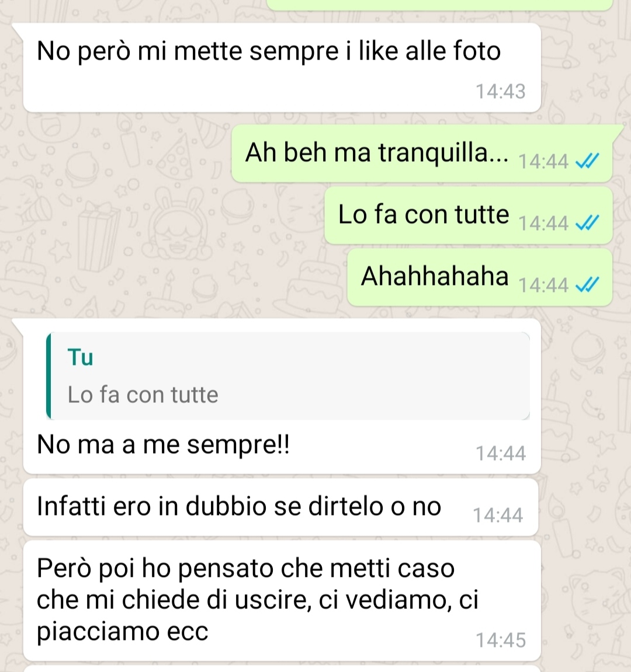
Task: Tap 14:44 timestamp on "Infatti ero in dubbio" message
Action: (x=498, y=515)
